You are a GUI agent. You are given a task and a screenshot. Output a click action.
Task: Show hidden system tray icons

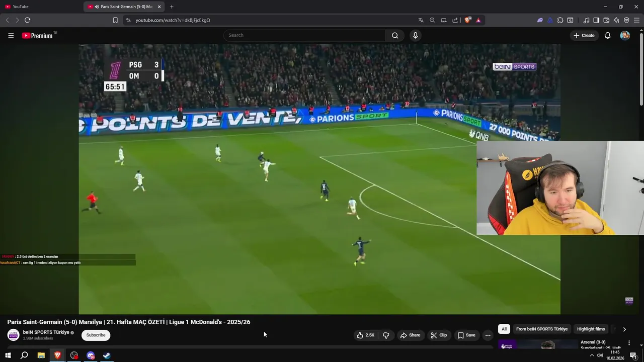point(592,355)
